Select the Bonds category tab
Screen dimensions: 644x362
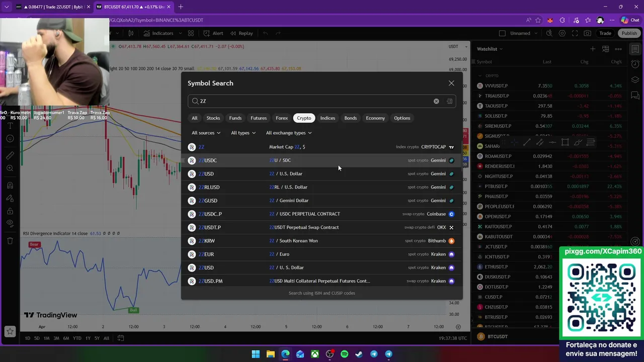click(x=351, y=118)
